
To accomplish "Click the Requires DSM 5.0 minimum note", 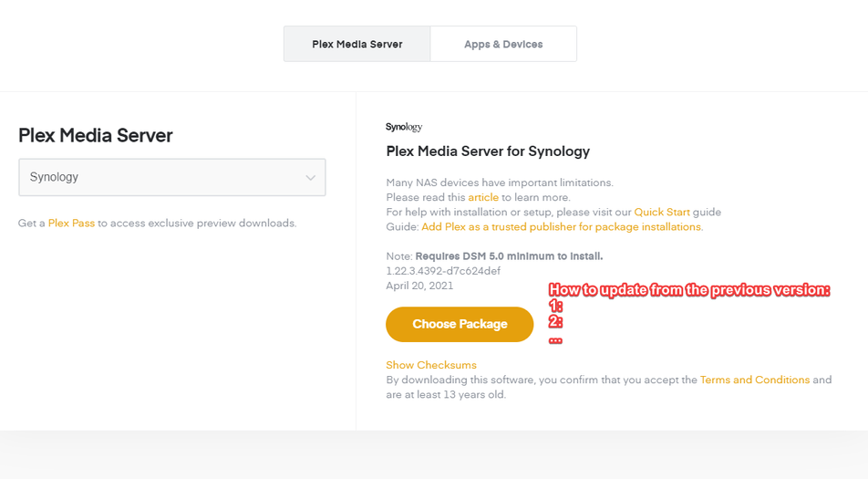I will (509, 256).
